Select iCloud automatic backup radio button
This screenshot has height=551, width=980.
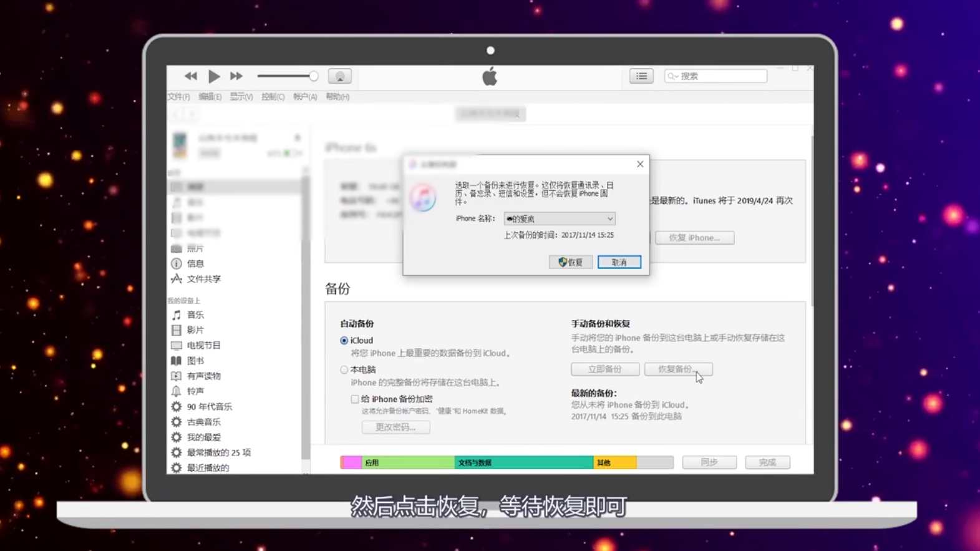click(344, 341)
